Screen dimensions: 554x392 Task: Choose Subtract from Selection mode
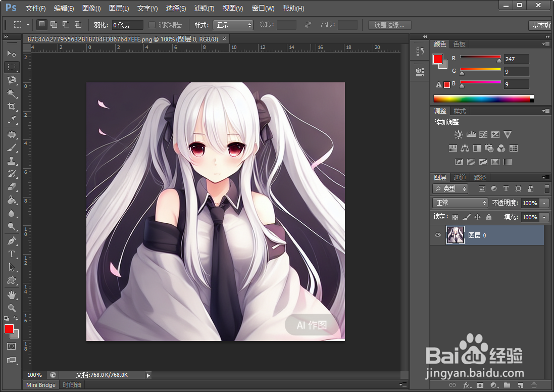click(66, 24)
